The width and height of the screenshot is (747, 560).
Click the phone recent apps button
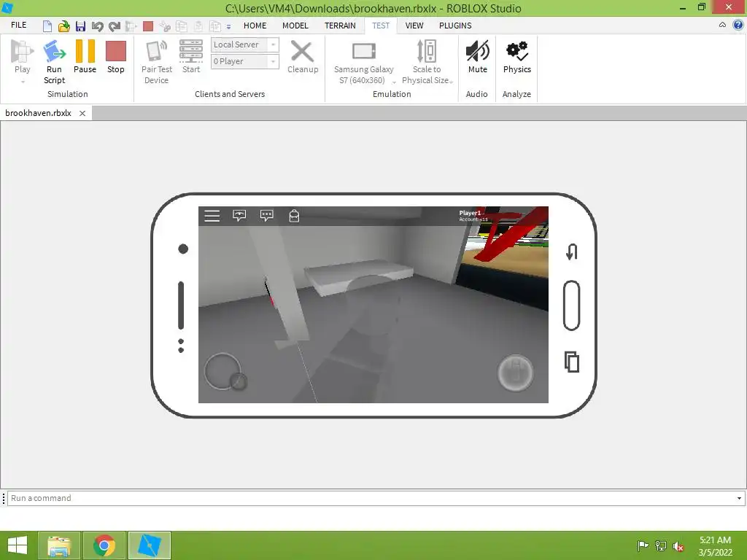572,362
